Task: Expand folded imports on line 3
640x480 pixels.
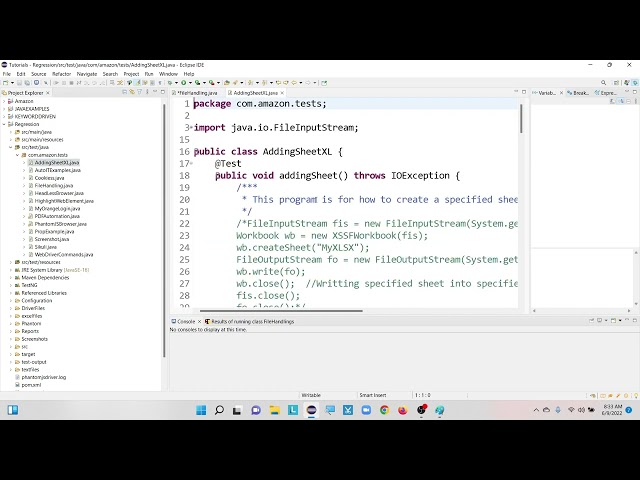Action: [191, 128]
